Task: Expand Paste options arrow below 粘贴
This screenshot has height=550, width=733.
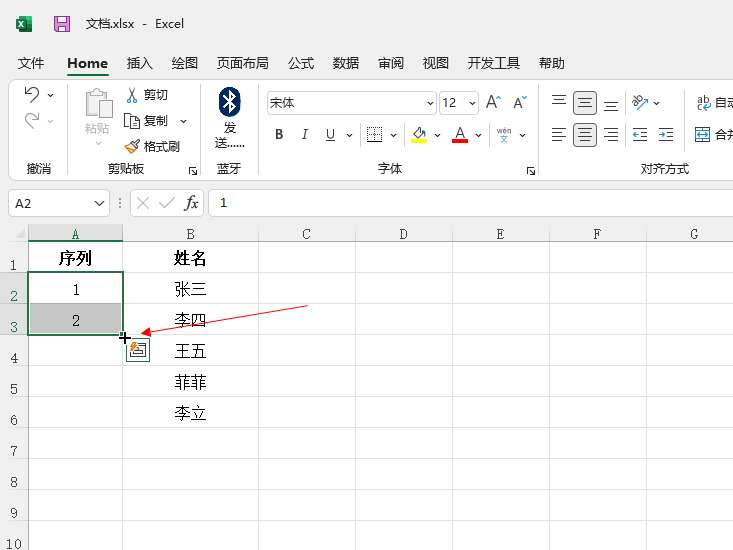Action: point(99,143)
